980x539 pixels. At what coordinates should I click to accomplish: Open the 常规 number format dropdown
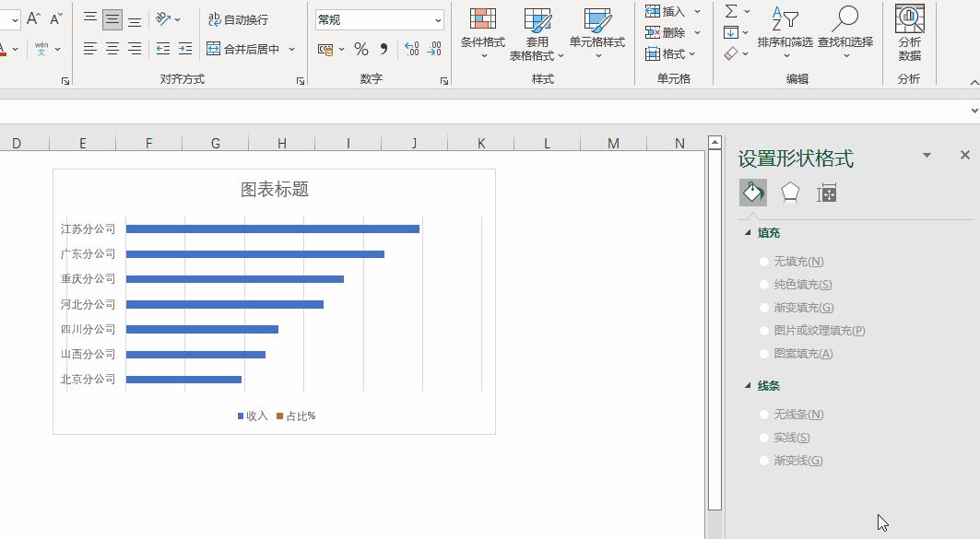point(438,18)
